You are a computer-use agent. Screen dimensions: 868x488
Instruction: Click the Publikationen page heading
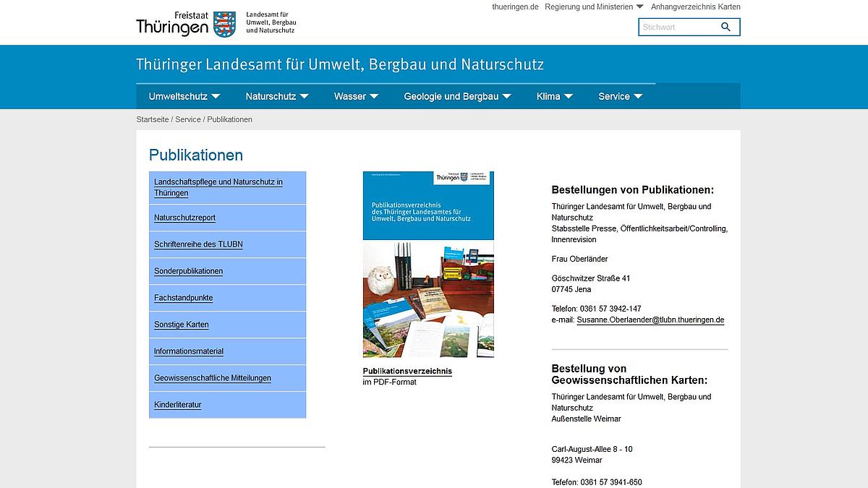click(x=196, y=155)
